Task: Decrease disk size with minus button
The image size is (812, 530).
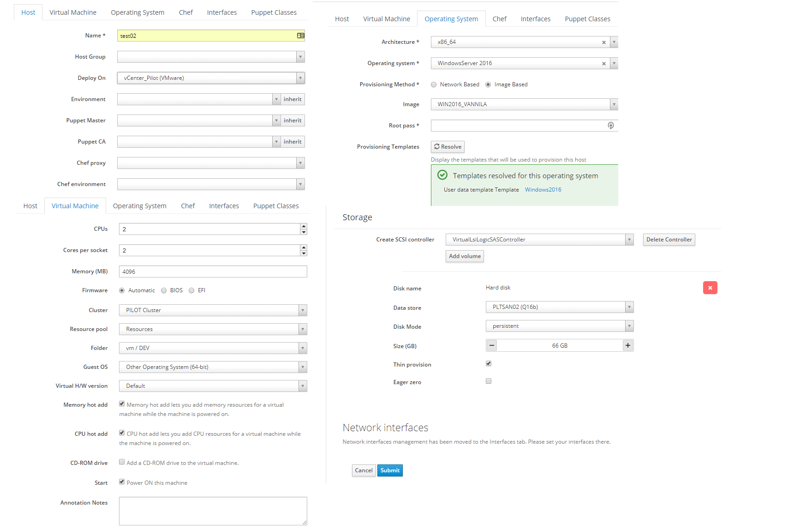Action: click(492, 345)
